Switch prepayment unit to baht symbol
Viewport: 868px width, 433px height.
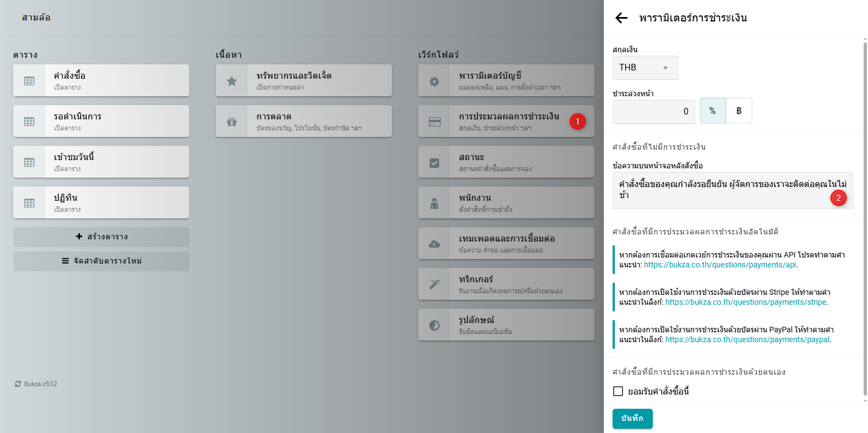coord(739,111)
